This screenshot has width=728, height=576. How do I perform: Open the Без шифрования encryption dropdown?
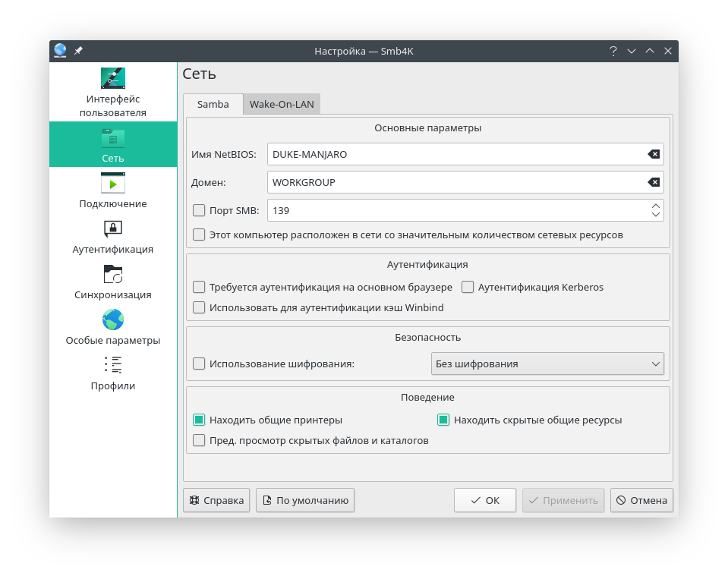547,364
